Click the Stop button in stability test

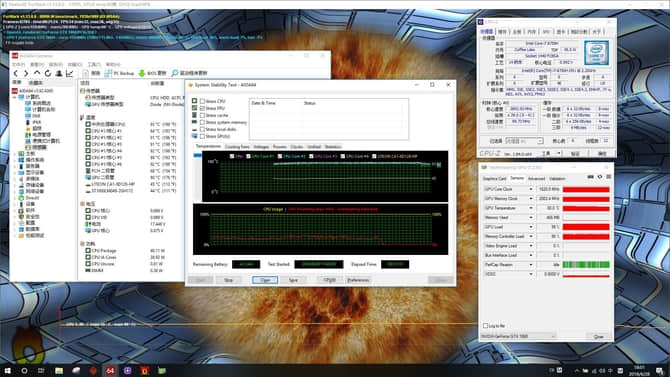229,280
